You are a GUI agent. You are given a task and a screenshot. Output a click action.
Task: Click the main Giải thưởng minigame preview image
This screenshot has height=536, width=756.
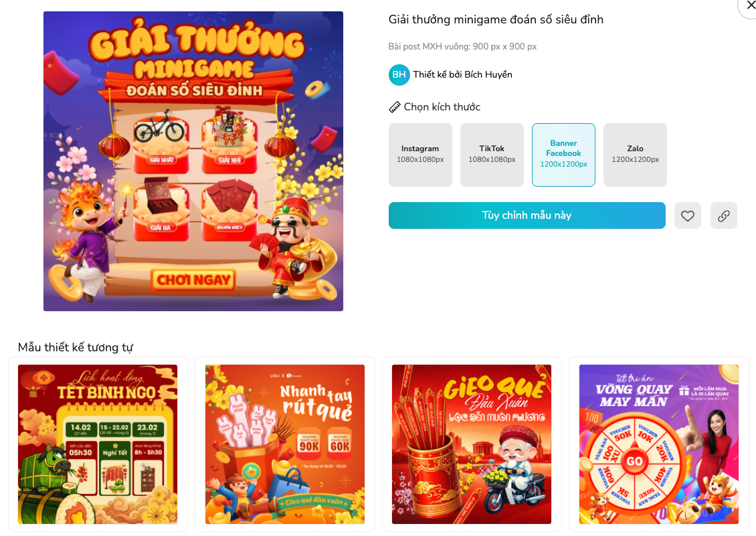(193, 161)
